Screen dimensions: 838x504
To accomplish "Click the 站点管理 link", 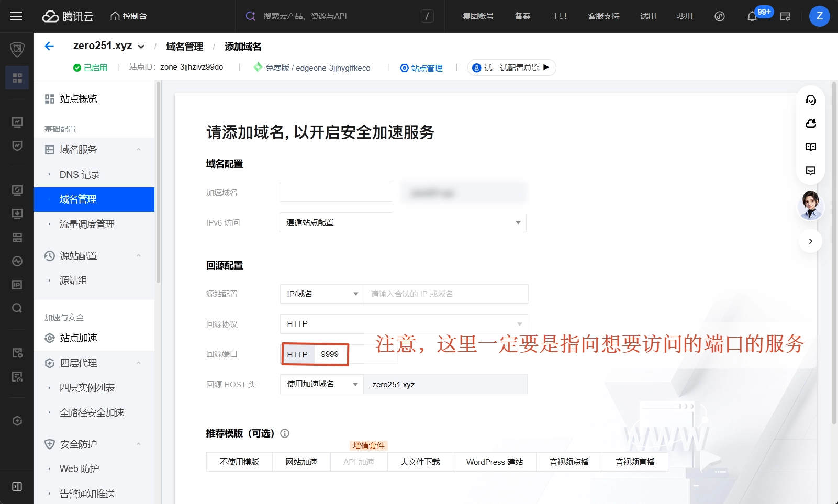I will 421,68.
